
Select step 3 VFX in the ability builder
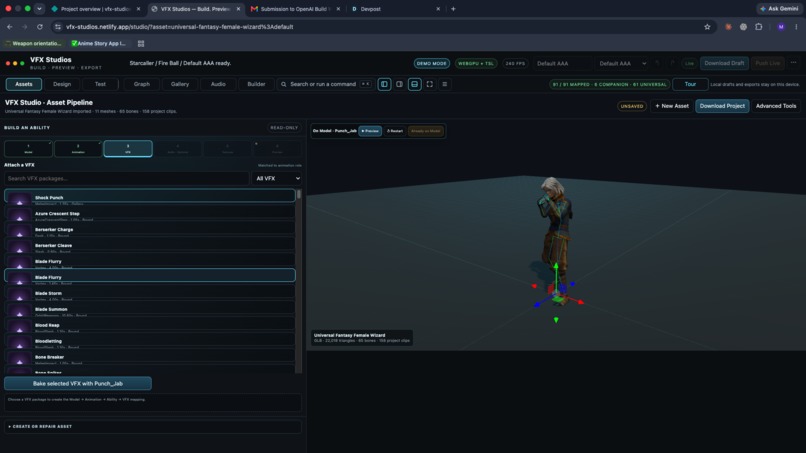[x=128, y=149]
